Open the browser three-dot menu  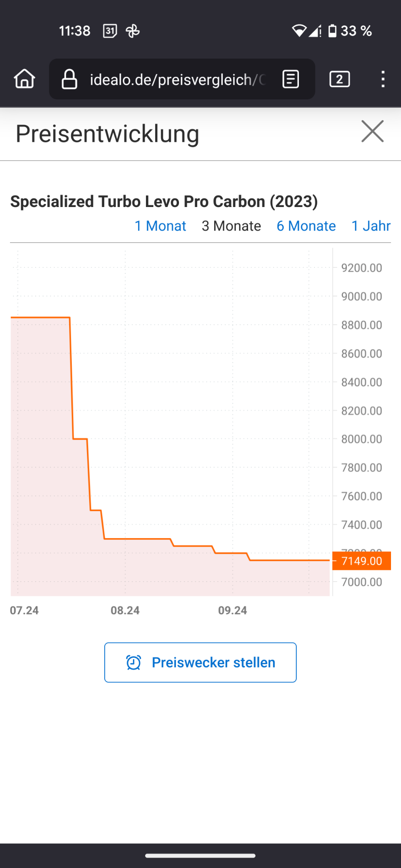[383, 79]
